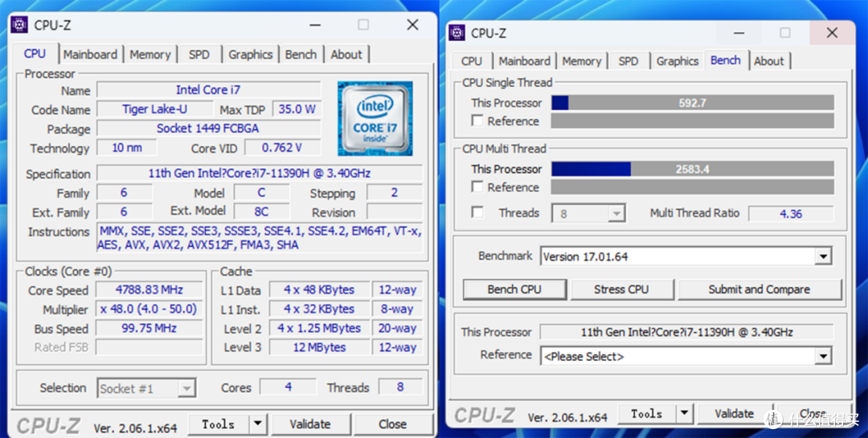
Task: Expand the Reference <Please Select> dropdown
Action: point(823,356)
